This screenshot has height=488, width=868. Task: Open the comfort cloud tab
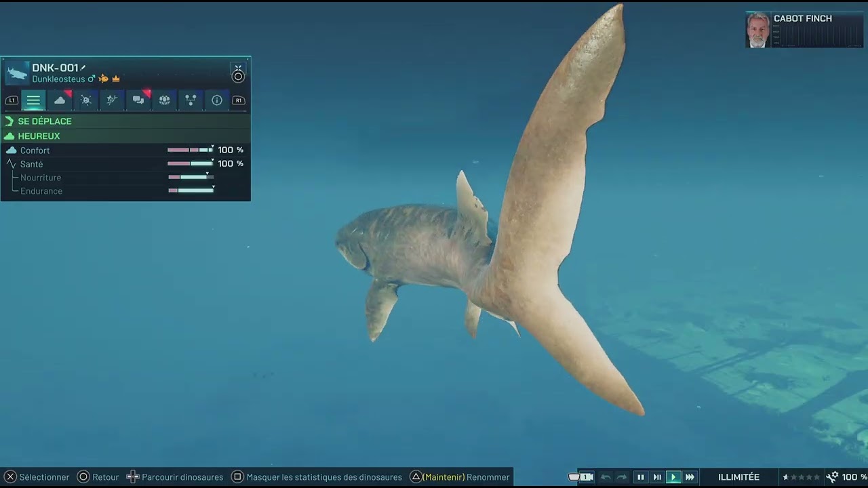(60, 100)
